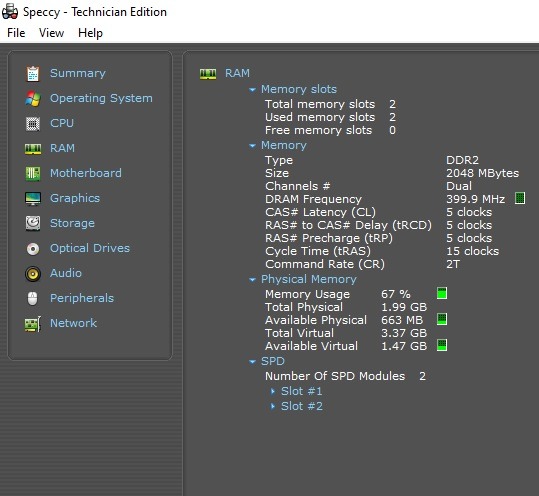Screen dimensions: 539x496
Task: Click the RAM link in sidebar
Action: [x=62, y=148]
